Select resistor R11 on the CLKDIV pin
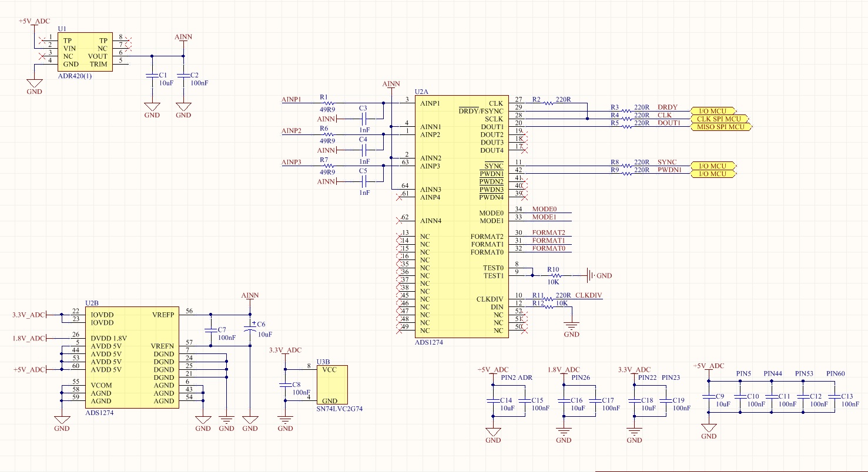The width and height of the screenshot is (868, 472). pyautogui.click(x=548, y=299)
